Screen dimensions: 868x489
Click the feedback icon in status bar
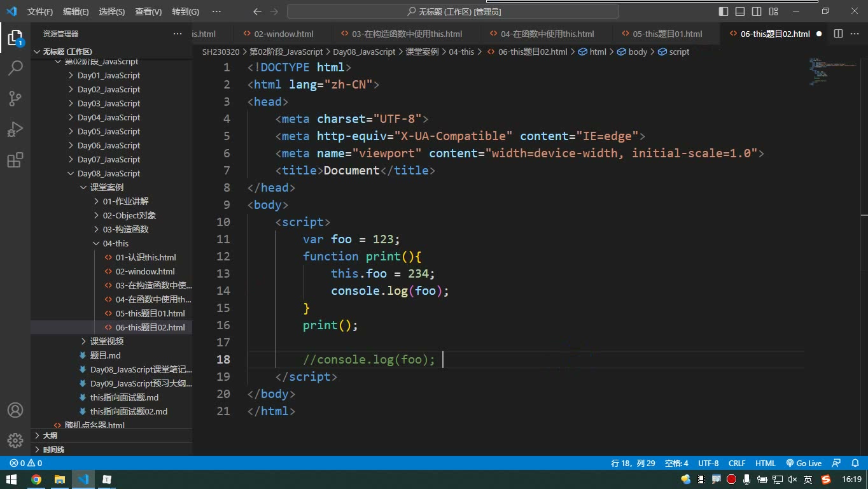coord(837,464)
